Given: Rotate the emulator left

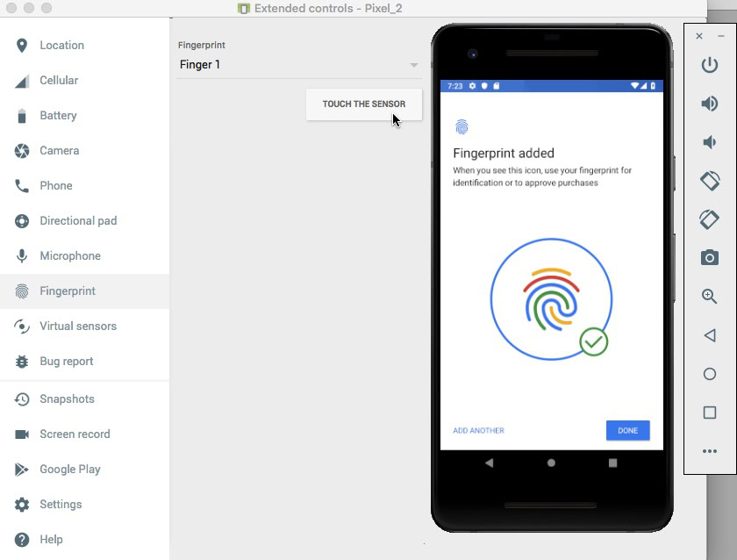Looking at the screenshot, I should (x=710, y=181).
